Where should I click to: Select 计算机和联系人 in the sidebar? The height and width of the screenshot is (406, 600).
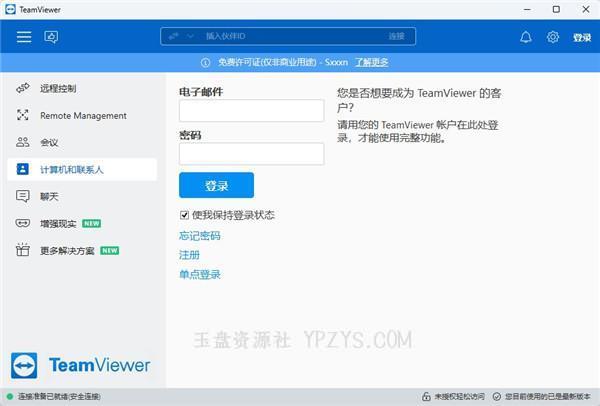click(71, 170)
